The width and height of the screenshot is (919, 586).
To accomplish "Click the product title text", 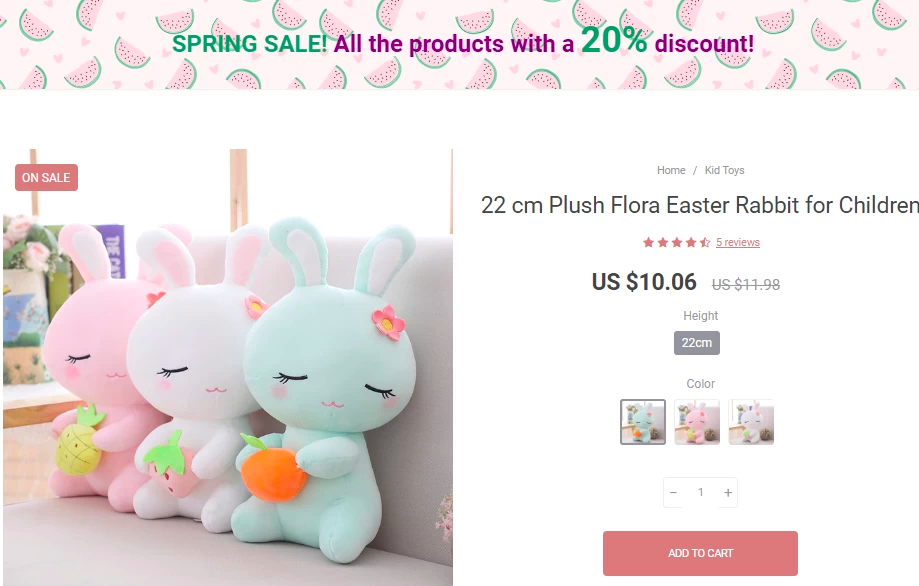I will pos(700,206).
